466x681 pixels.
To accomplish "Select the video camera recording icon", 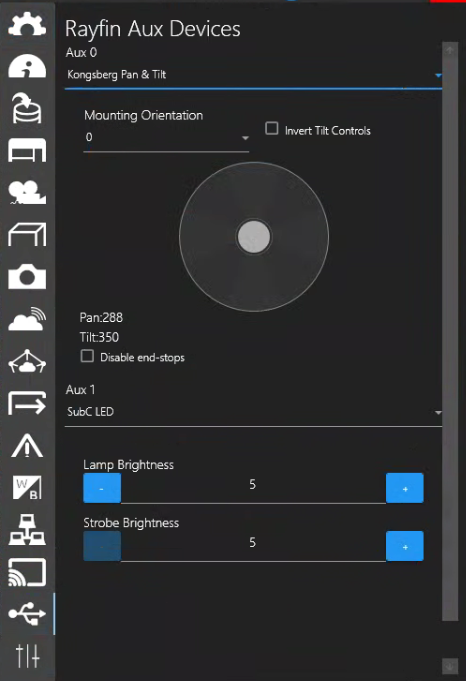I will pyautogui.click(x=27, y=192).
